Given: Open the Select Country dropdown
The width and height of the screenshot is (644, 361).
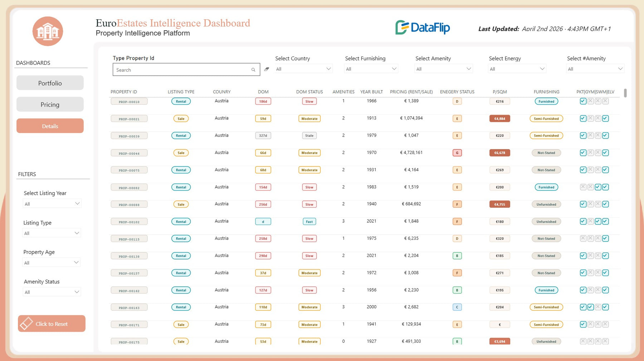Looking at the screenshot, I should pyautogui.click(x=303, y=69).
